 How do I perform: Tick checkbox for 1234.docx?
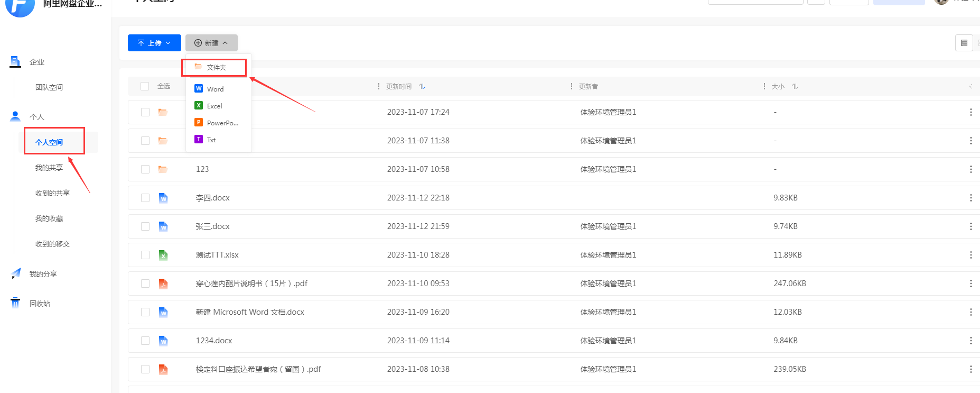click(x=145, y=341)
